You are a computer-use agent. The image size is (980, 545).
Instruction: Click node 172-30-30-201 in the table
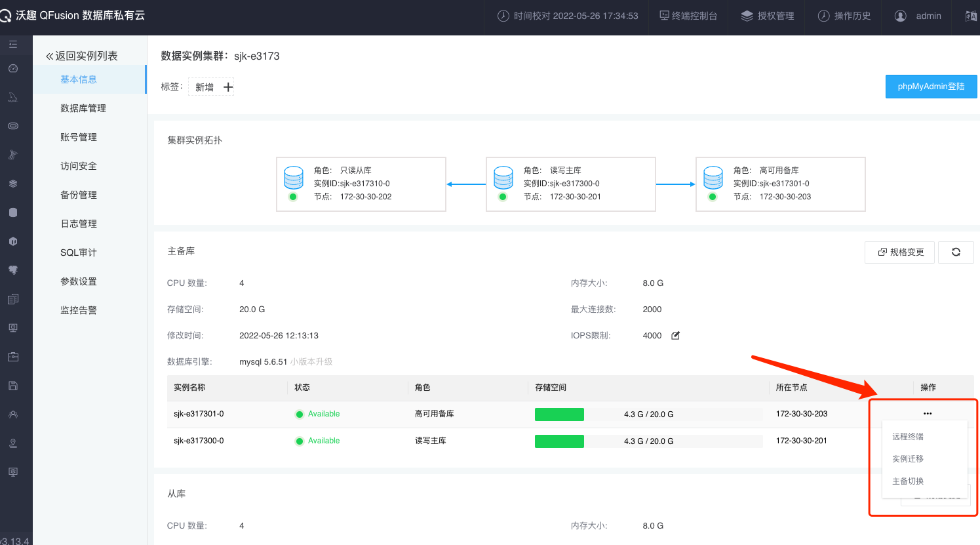(x=802, y=441)
